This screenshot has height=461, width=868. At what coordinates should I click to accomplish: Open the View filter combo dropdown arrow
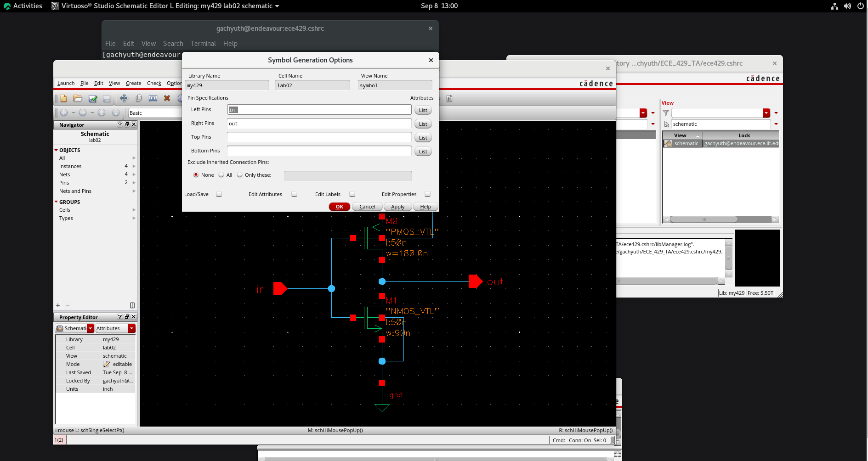click(766, 113)
